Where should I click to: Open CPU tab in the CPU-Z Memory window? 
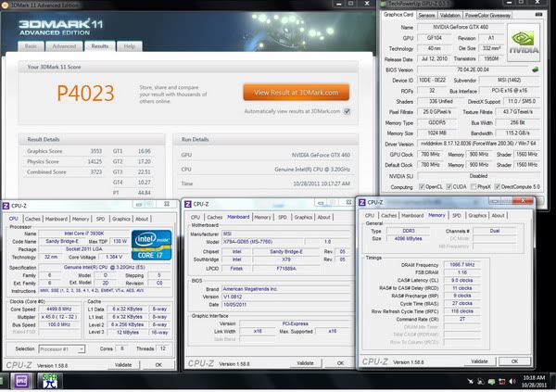(370, 215)
